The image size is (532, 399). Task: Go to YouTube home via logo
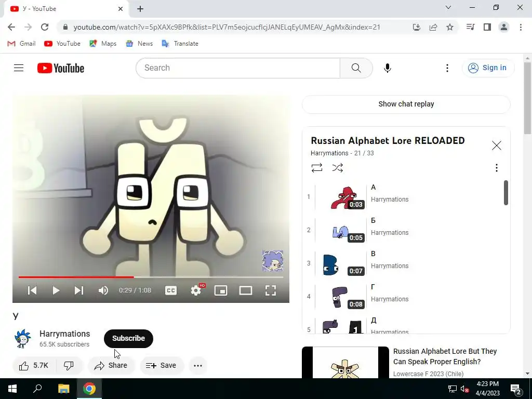click(61, 68)
